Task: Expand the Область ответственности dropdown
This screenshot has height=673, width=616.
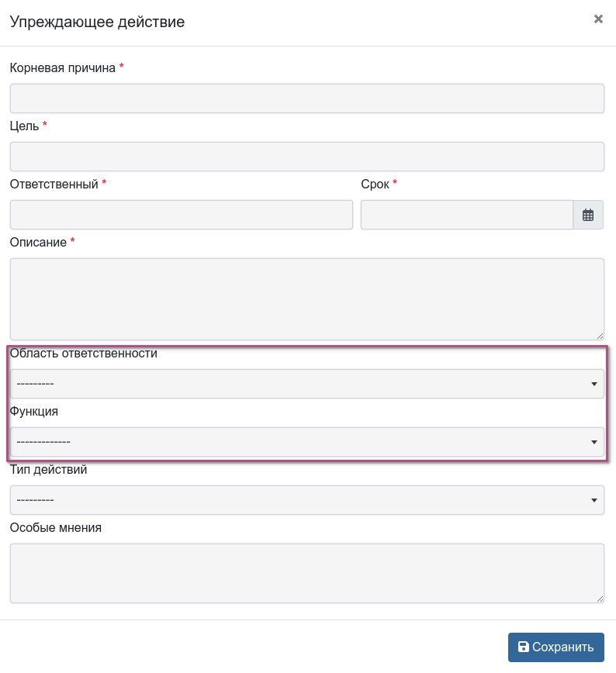Action: coord(306,384)
